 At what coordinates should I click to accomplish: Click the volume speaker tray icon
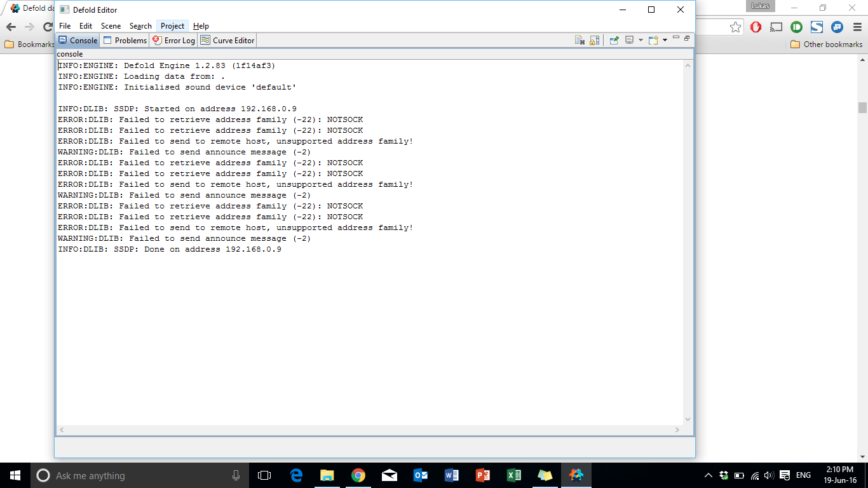(x=770, y=475)
